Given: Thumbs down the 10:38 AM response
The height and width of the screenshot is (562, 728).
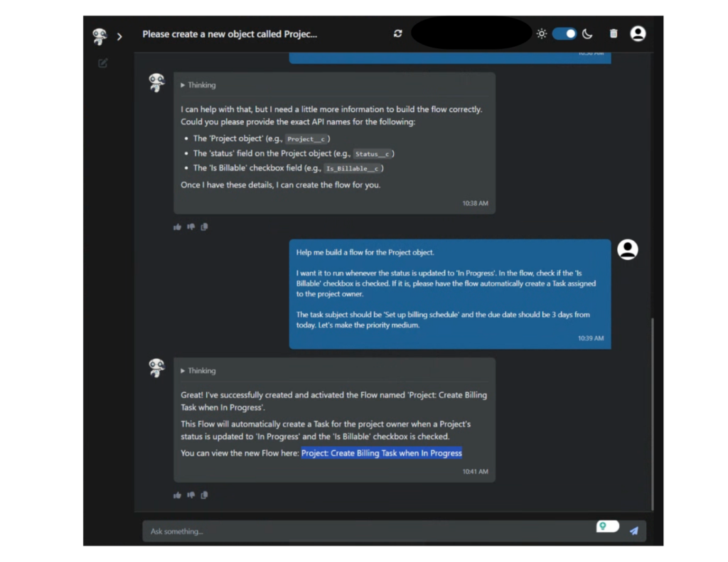Looking at the screenshot, I should [x=191, y=227].
